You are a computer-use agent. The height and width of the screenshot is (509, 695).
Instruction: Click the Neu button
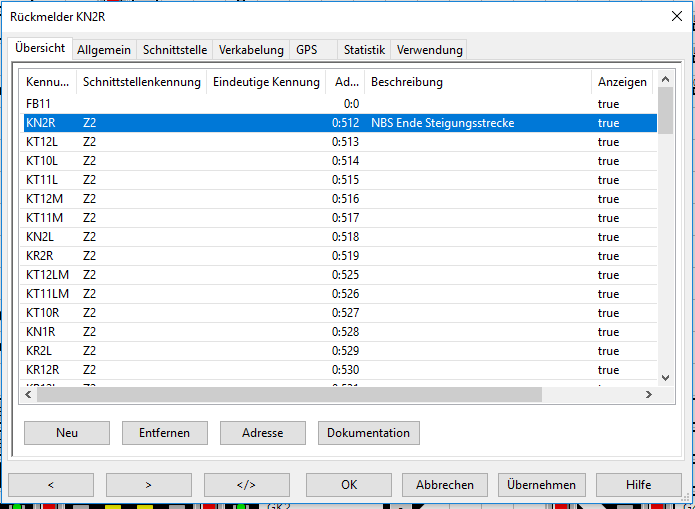[67, 433]
